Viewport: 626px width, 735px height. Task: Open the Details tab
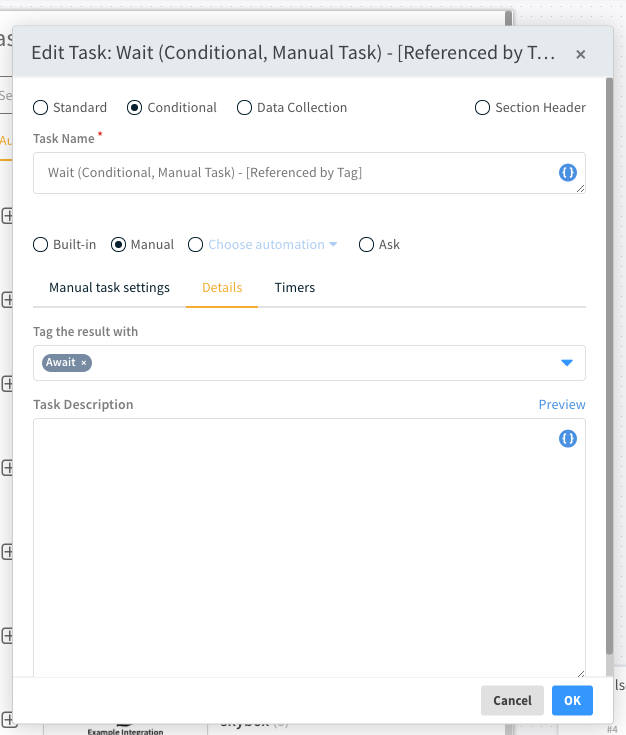222,288
